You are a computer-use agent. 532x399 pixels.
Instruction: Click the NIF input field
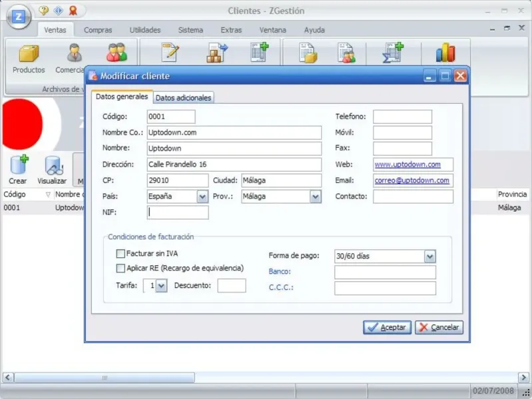(178, 212)
